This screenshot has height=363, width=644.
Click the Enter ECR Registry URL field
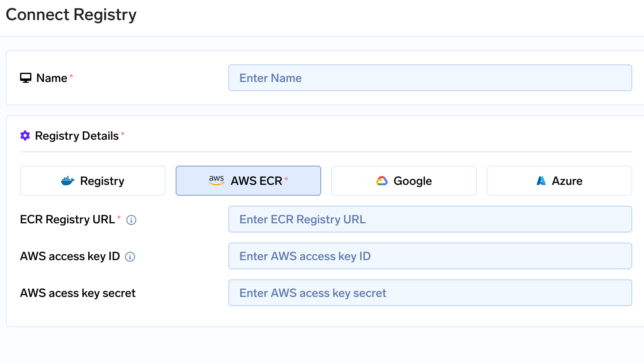click(x=430, y=219)
